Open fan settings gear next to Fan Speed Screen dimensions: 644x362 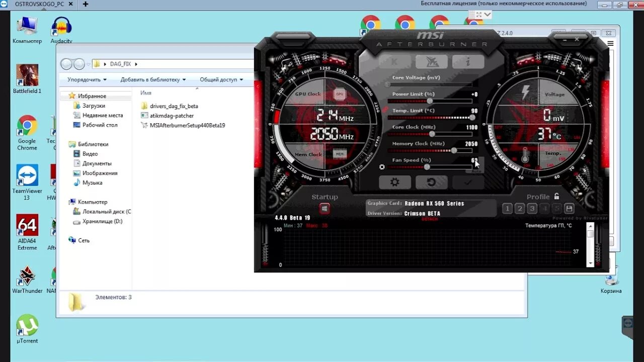coord(382,167)
